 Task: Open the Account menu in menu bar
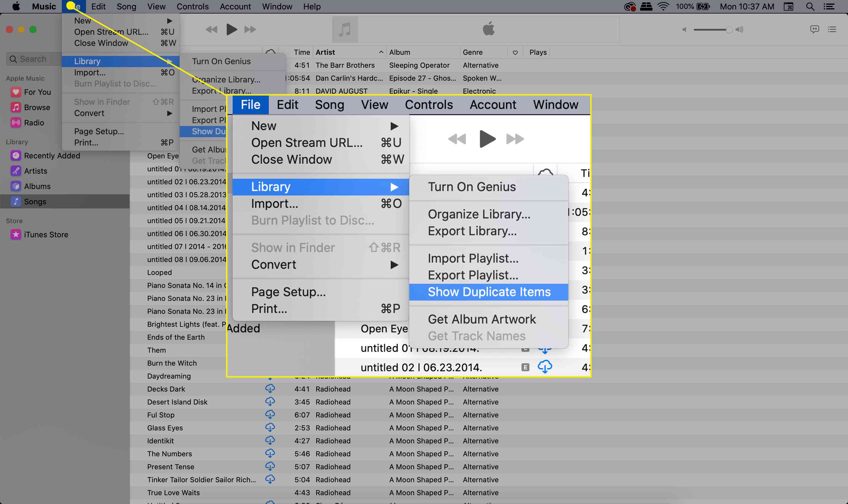[235, 6]
